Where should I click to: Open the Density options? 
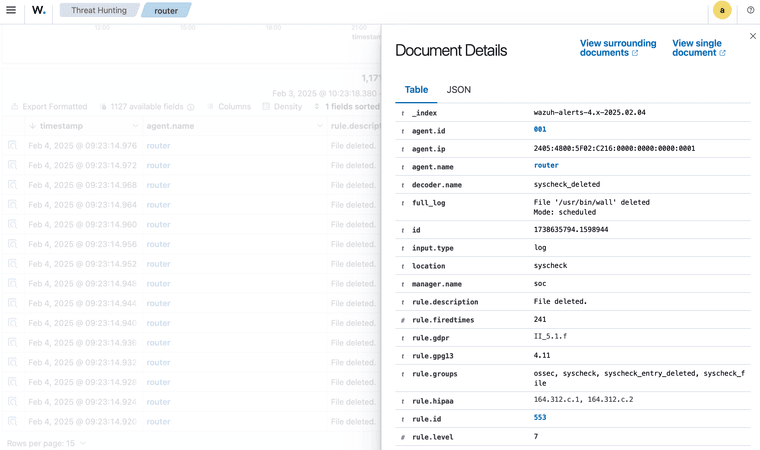point(282,107)
